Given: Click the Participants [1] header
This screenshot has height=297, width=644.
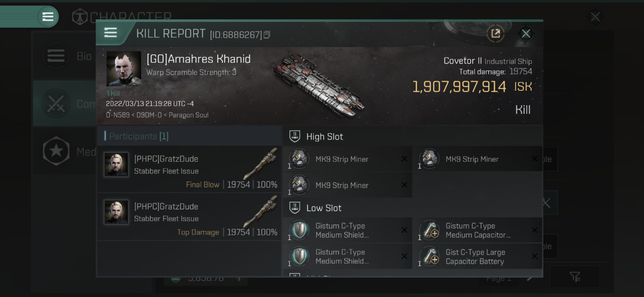Looking at the screenshot, I should click(x=139, y=136).
